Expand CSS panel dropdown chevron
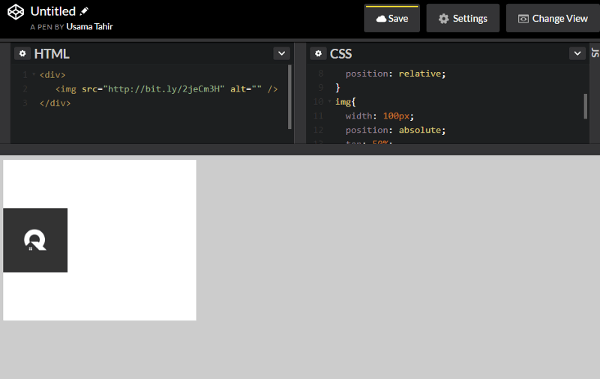The height and width of the screenshot is (379, 600). (577, 54)
